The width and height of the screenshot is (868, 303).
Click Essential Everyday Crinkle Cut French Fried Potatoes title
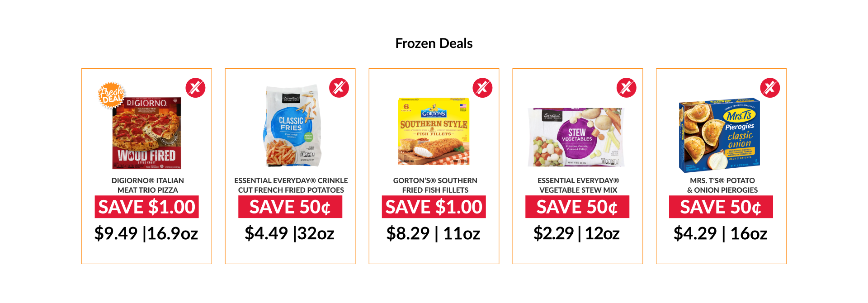(x=291, y=185)
